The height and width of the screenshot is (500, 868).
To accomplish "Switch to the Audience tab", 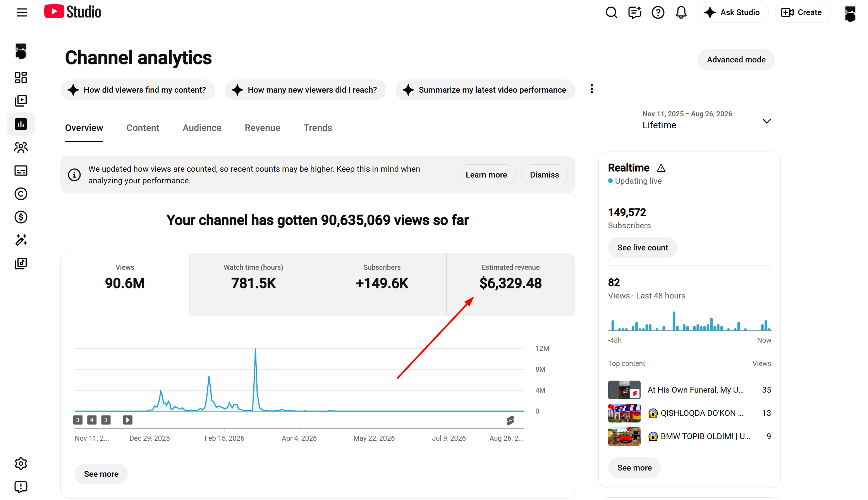I will coord(202,128).
